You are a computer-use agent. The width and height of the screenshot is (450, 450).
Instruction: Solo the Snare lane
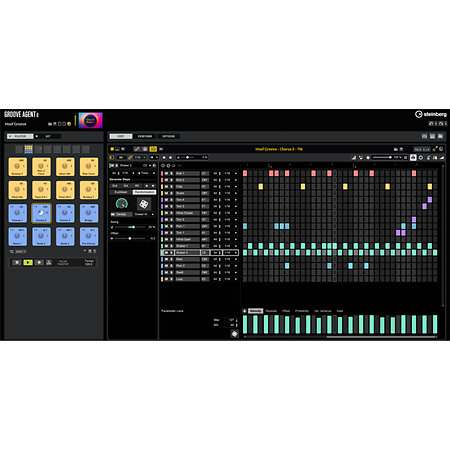[x=171, y=193]
